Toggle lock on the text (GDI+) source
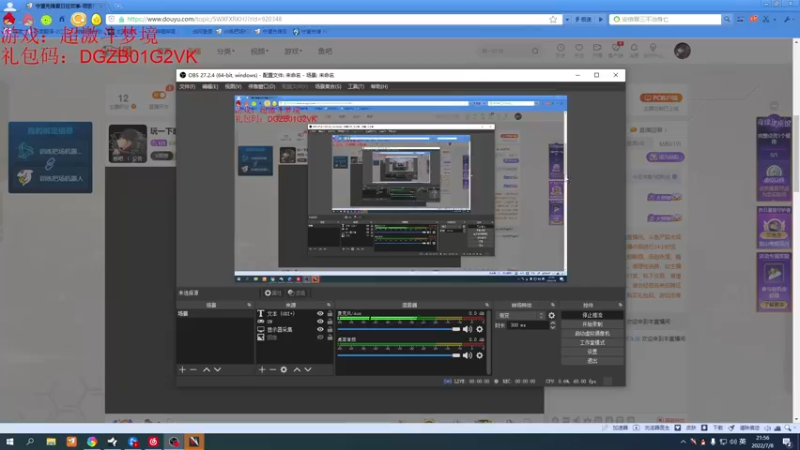Viewport: 800px width, 450px height. coord(330,313)
